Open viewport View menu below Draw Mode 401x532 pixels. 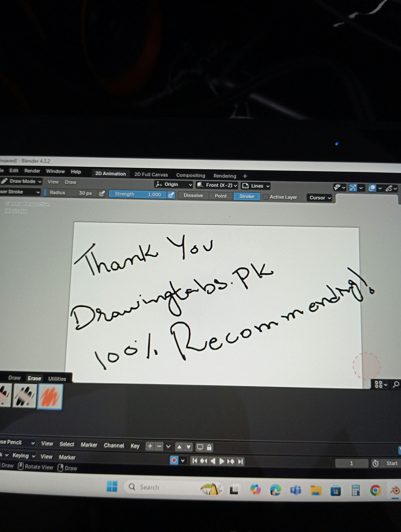[x=53, y=182]
